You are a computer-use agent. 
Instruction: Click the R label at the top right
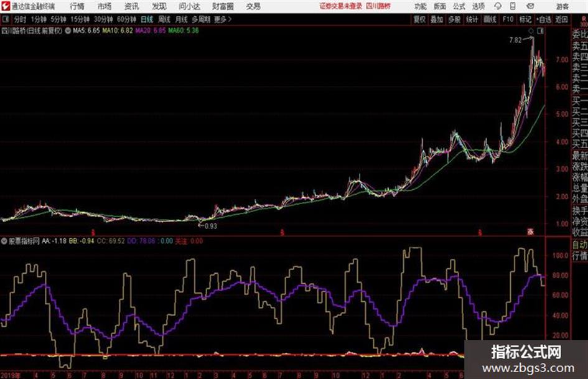pos(584,19)
